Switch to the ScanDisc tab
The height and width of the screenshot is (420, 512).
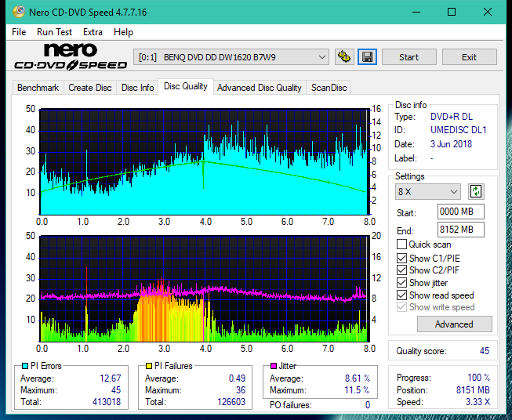click(329, 88)
